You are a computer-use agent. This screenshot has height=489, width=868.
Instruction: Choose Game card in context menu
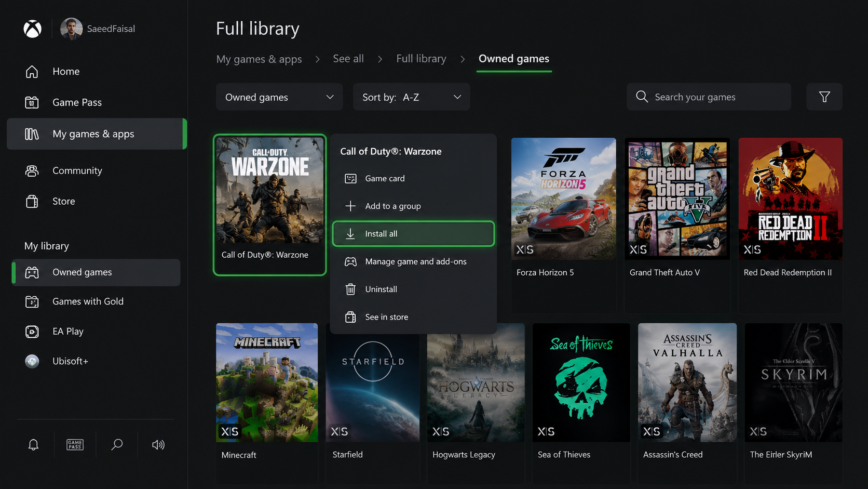click(x=413, y=178)
